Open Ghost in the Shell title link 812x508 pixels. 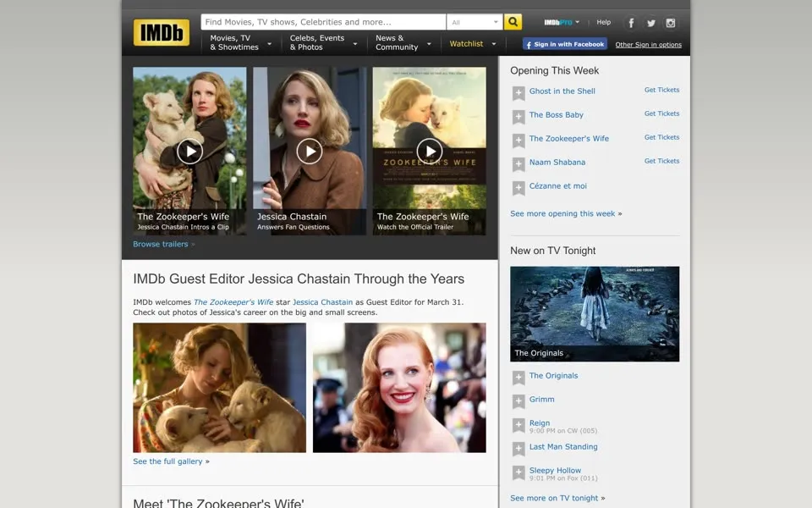[x=562, y=91]
